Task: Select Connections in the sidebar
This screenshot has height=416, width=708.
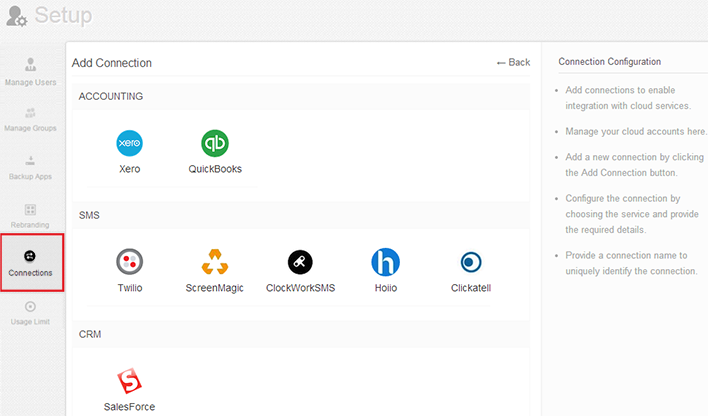Action: click(x=32, y=262)
